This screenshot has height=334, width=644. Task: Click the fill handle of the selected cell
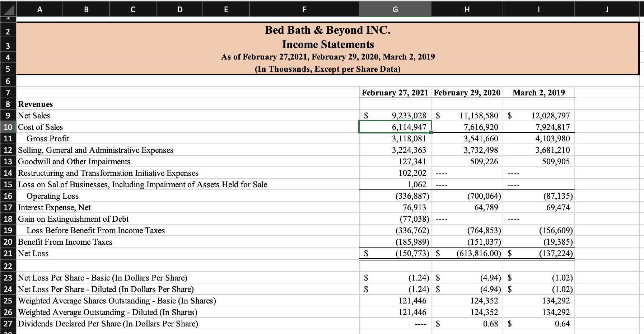point(431,133)
